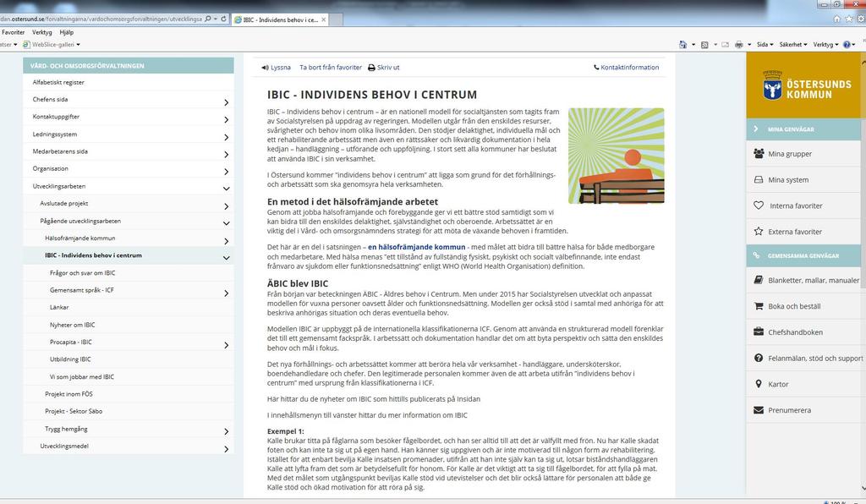Click the phone icon beside Kontaktinformation

click(x=596, y=68)
